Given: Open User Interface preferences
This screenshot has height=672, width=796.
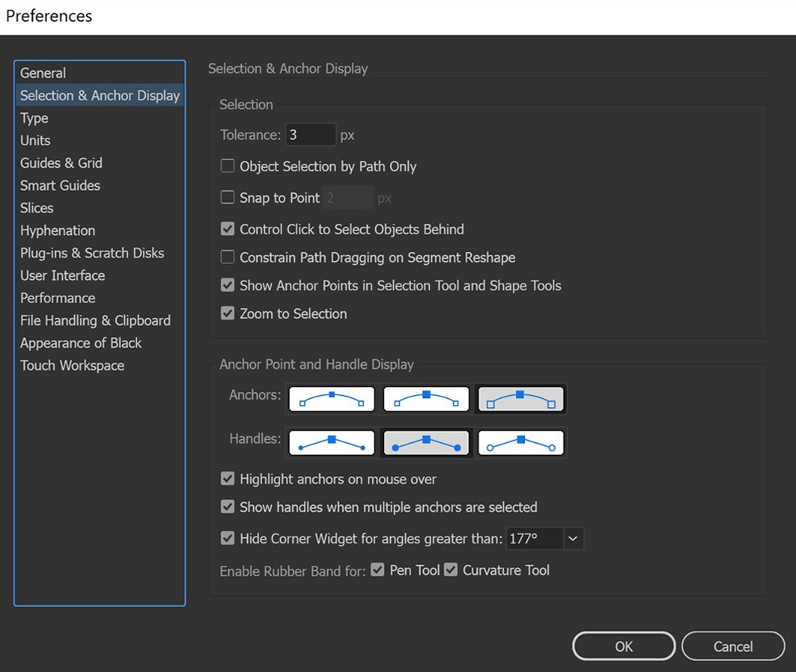Looking at the screenshot, I should (x=100, y=275).
